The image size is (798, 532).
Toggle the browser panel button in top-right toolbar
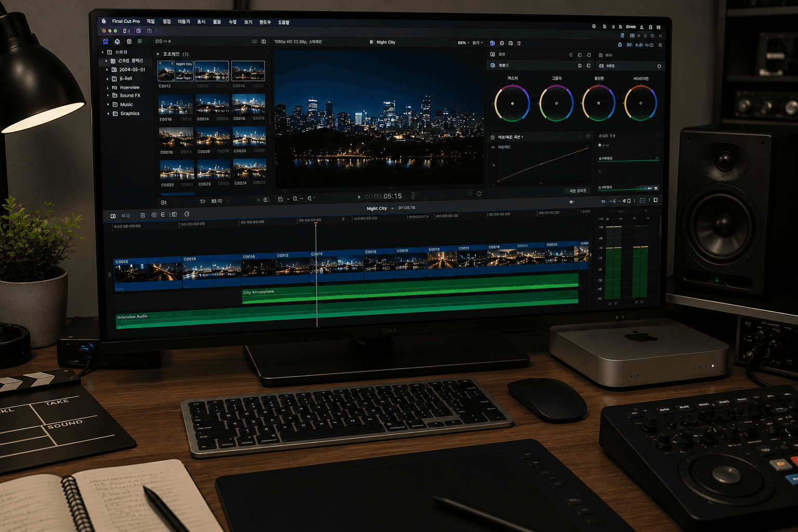point(622,35)
